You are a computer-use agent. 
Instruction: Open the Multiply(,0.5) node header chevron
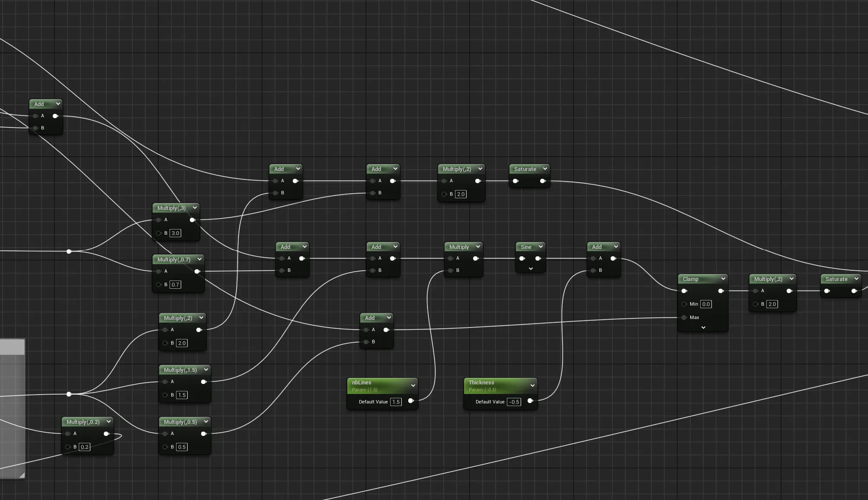coord(206,422)
